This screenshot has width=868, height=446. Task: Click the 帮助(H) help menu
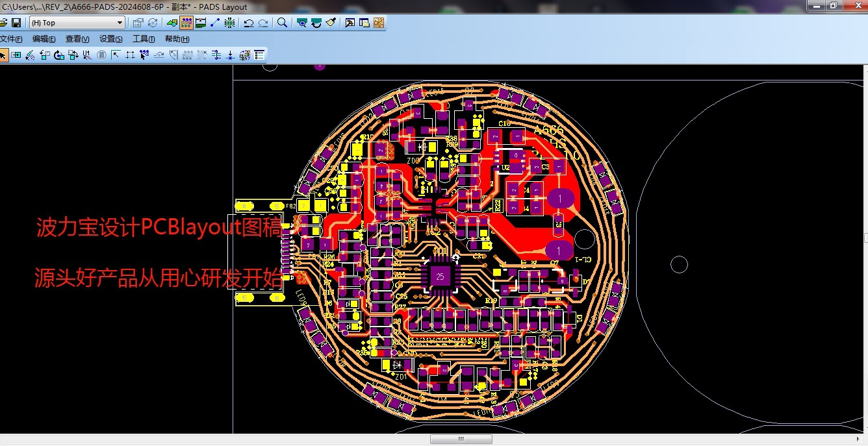pyautogui.click(x=177, y=39)
